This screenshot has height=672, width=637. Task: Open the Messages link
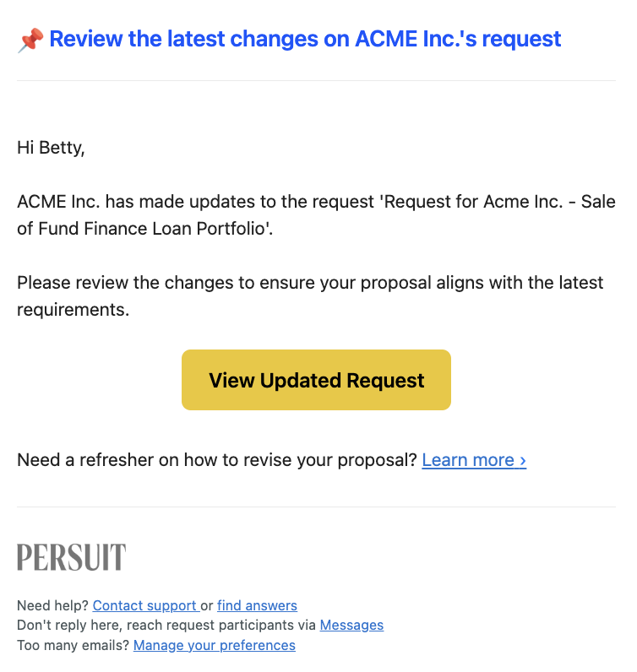click(x=351, y=625)
